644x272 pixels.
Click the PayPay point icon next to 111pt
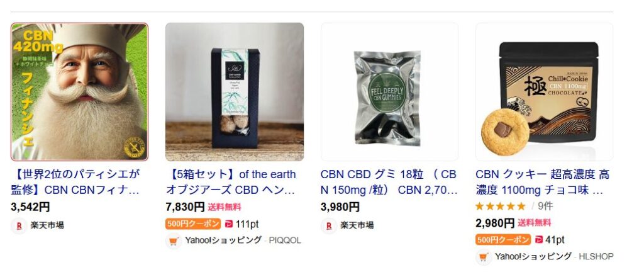(x=229, y=224)
